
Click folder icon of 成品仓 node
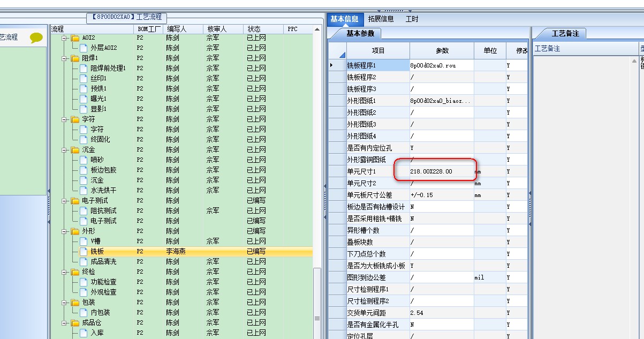[75, 323]
